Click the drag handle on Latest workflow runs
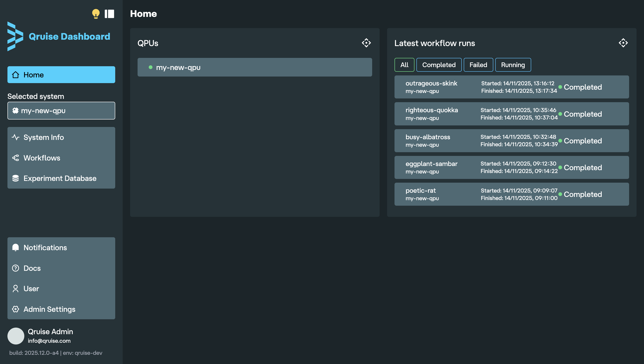The image size is (644, 364). pyautogui.click(x=623, y=43)
